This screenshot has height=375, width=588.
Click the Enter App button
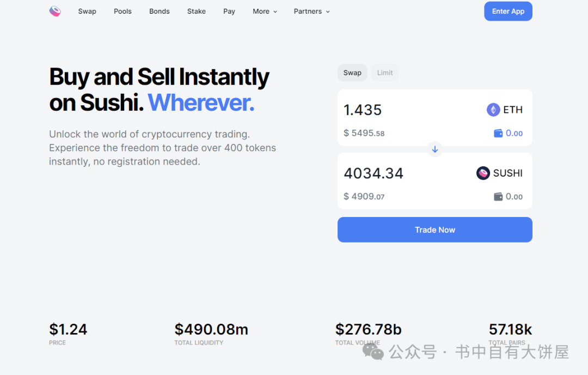508,11
